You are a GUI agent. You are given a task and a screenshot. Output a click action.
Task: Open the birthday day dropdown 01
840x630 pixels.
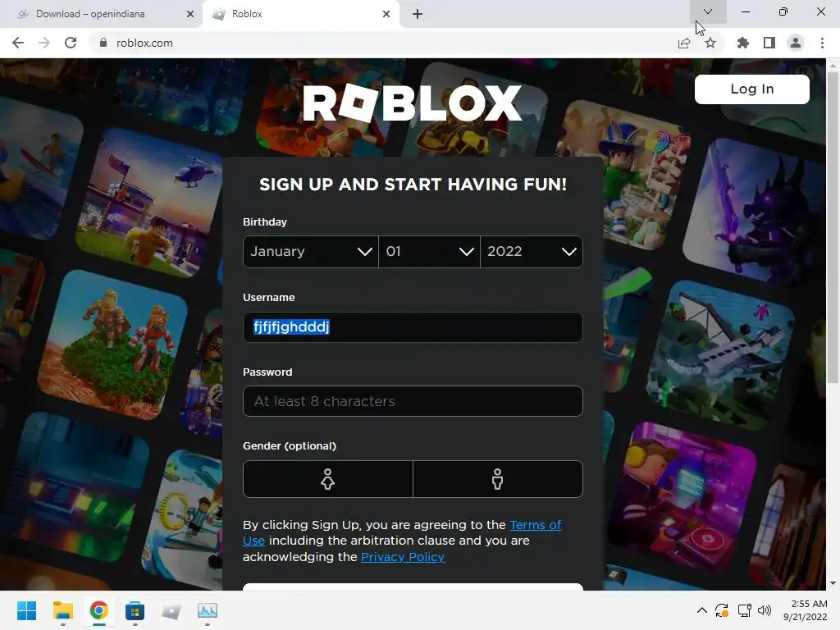(x=429, y=252)
